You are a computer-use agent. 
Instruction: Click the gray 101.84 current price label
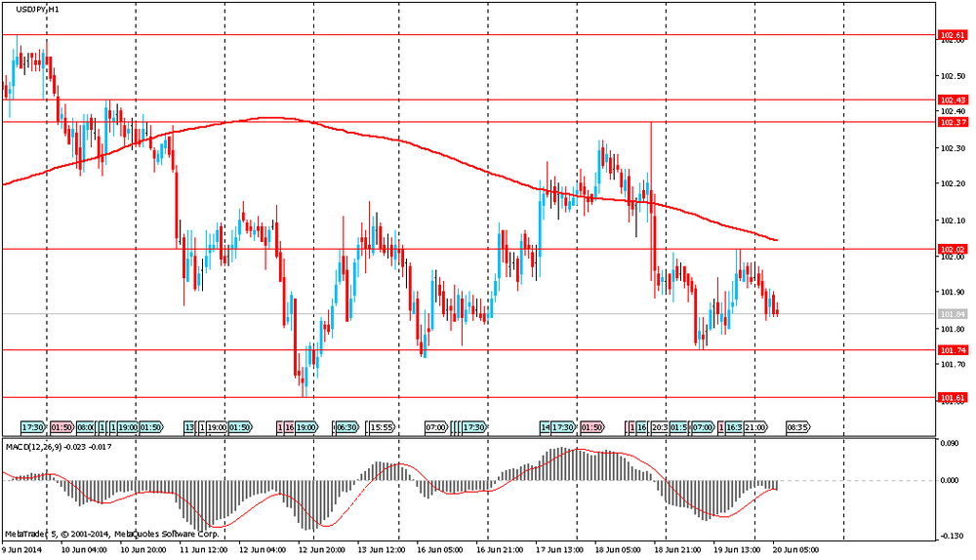point(952,314)
